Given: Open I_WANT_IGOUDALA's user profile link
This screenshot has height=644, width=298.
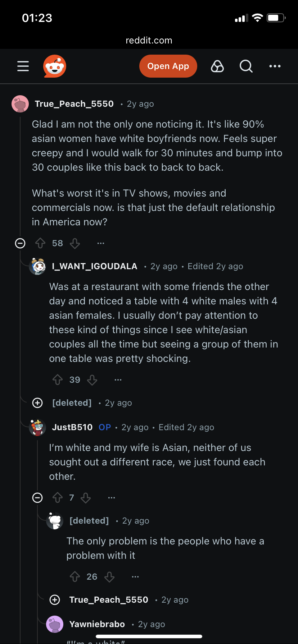Looking at the screenshot, I should (95, 266).
